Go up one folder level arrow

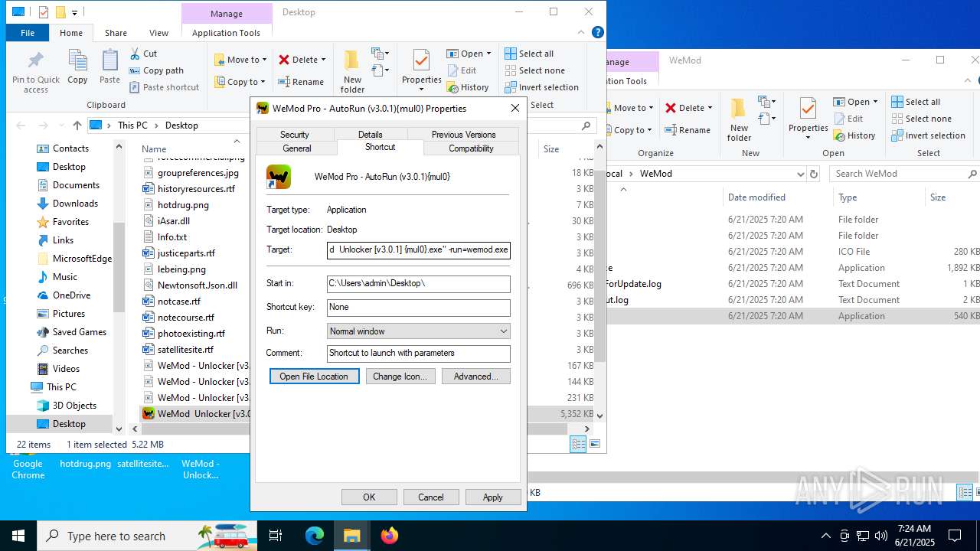tap(77, 126)
